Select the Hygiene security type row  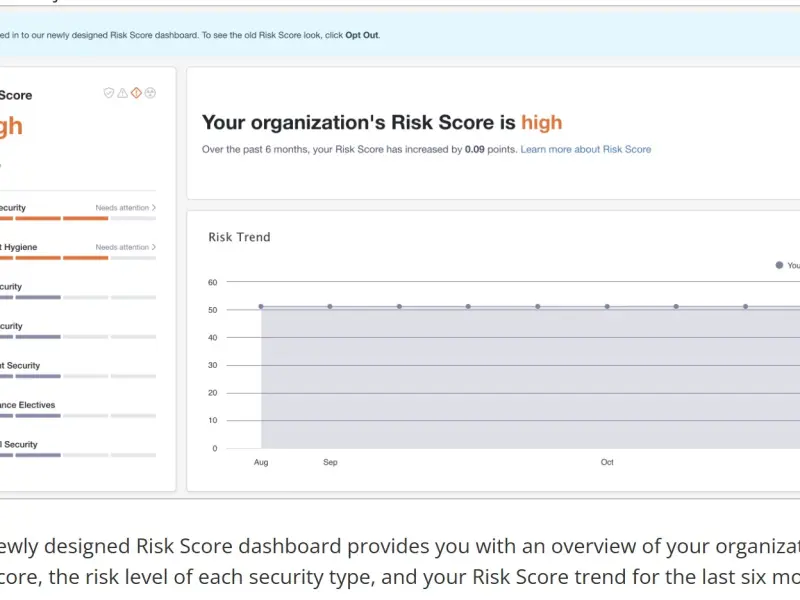coord(20,247)
